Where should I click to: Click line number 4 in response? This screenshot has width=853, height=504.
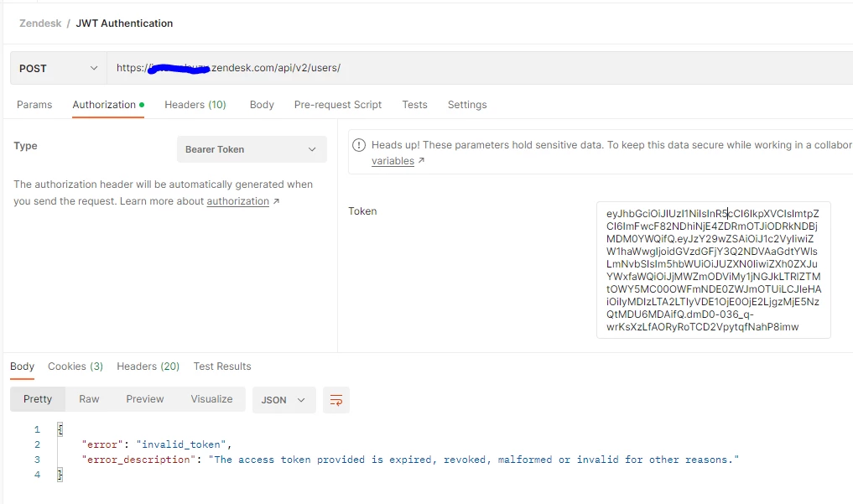(x=37, y=475)
